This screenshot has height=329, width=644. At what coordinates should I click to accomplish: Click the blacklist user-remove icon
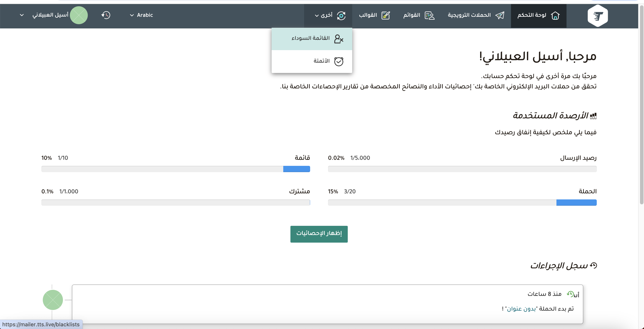(339, 39)
